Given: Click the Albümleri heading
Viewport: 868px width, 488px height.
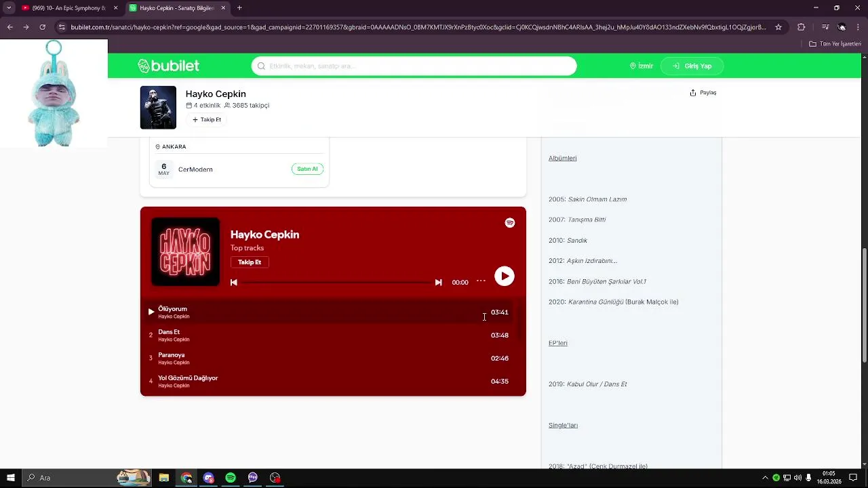Looking at the screenshot, I should [562, 158].
